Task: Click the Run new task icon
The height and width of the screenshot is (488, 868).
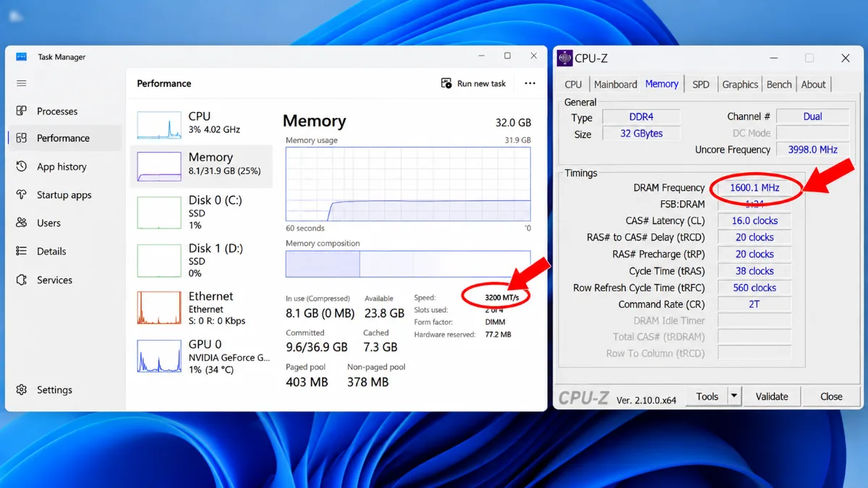Action: 446,83
